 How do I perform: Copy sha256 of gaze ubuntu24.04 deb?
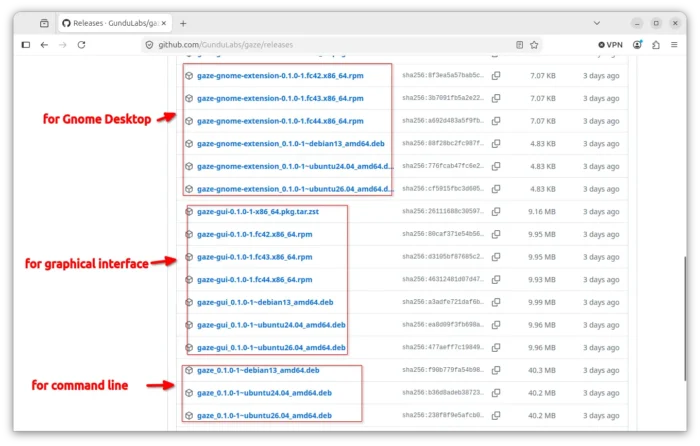pyautogui.click(x=496, y=393)
